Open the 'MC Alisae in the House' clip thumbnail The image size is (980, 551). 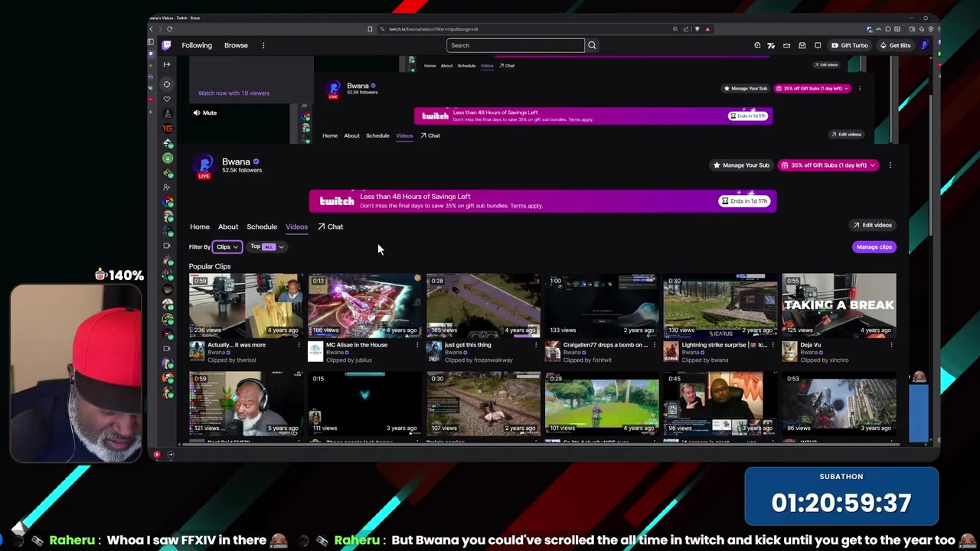[364, 305]
